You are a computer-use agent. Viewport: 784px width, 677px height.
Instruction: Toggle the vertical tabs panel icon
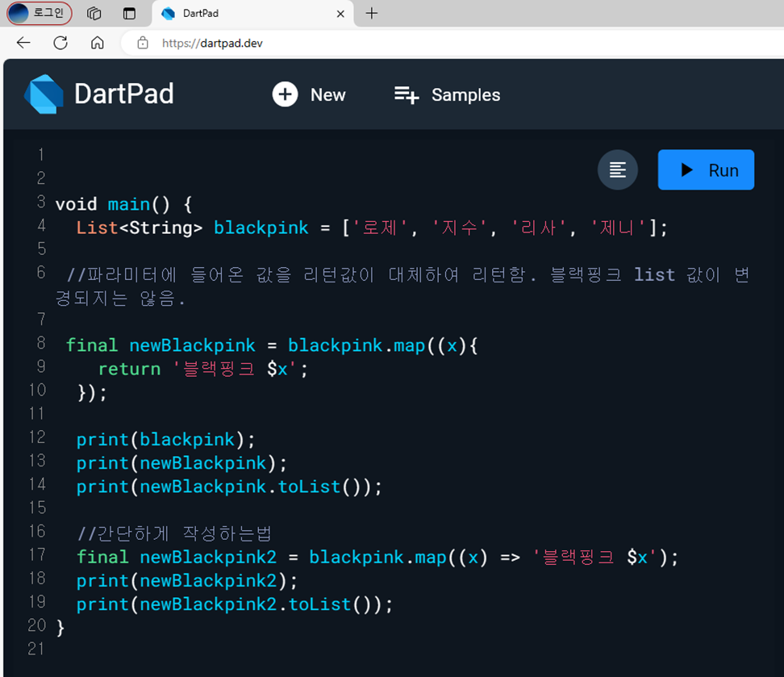[x=130, y=14]
